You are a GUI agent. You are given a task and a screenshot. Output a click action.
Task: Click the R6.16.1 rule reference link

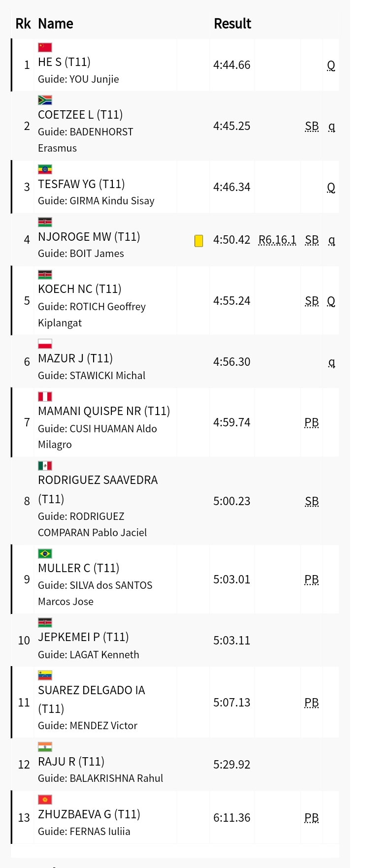point(277,240)
